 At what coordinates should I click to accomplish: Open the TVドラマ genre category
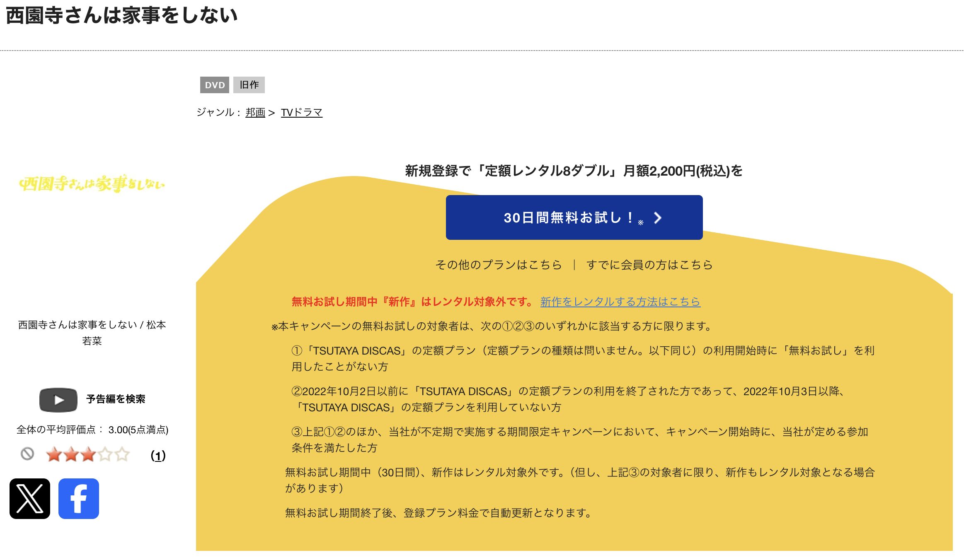click(x=301, y=112)
